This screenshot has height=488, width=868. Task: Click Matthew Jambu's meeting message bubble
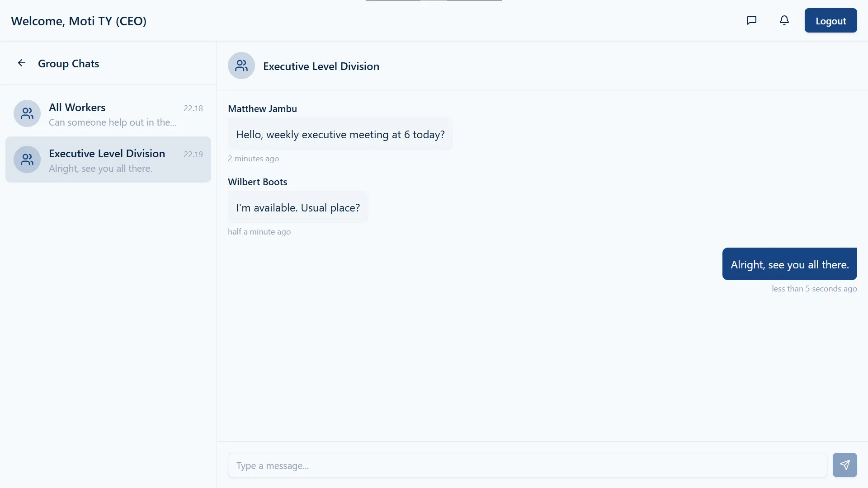pyautogui.click(x=340, y=135)
